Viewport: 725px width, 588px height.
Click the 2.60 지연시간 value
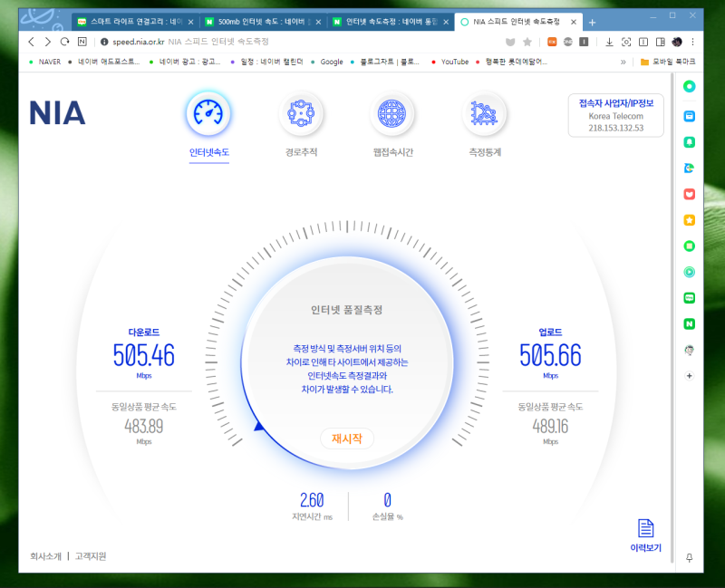312,500
